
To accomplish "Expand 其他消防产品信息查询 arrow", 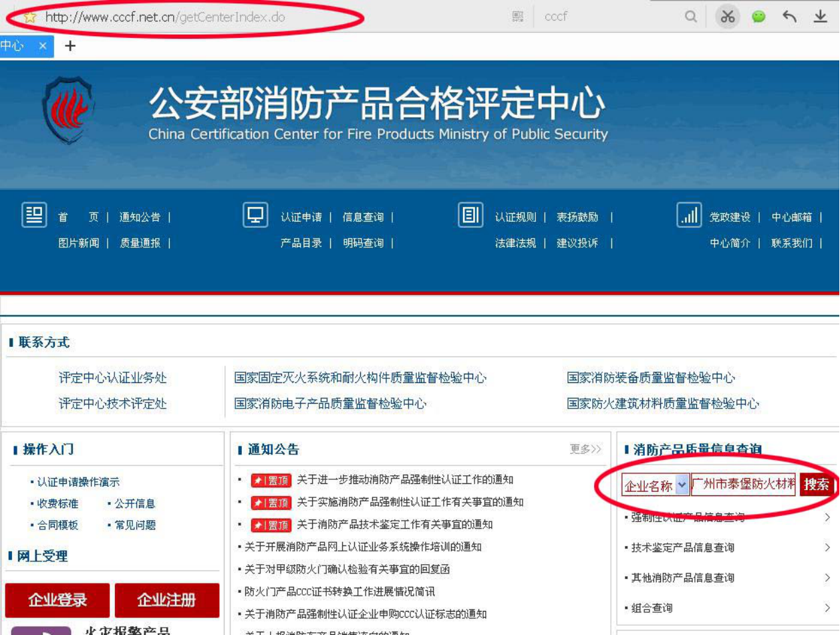I will (x=827, y=578).
